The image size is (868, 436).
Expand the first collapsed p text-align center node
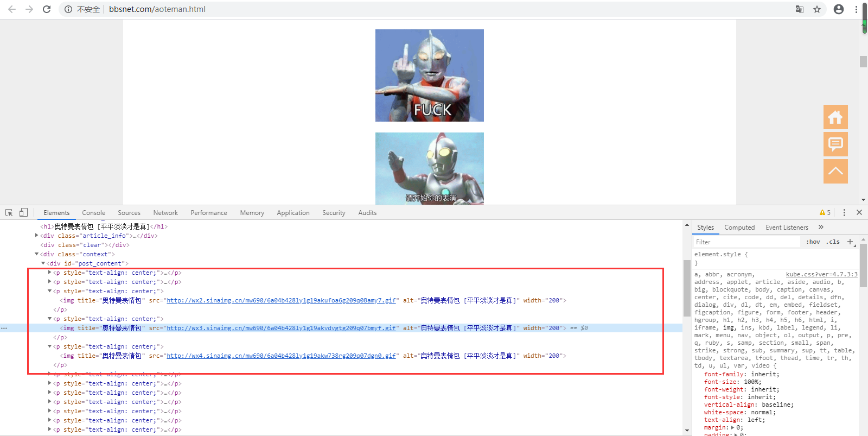coord(50,273)
